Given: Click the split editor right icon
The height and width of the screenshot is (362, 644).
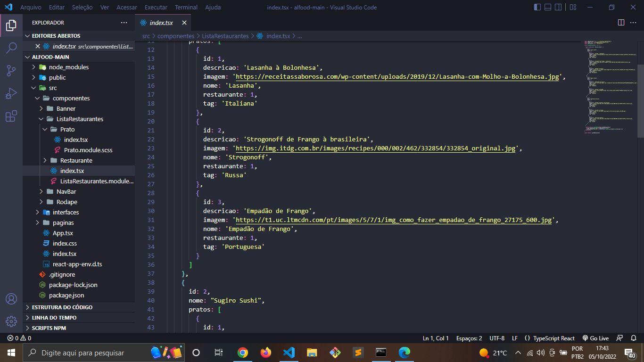Looking at the screenshot, I should [621, 23].
